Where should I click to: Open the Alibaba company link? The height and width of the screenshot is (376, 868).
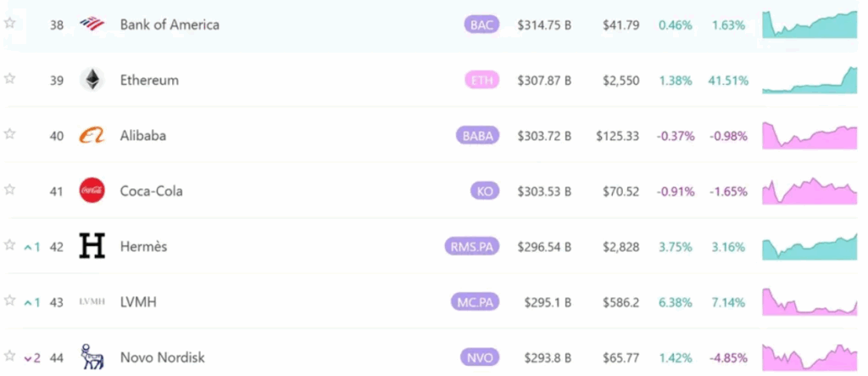tap(142, 135)
